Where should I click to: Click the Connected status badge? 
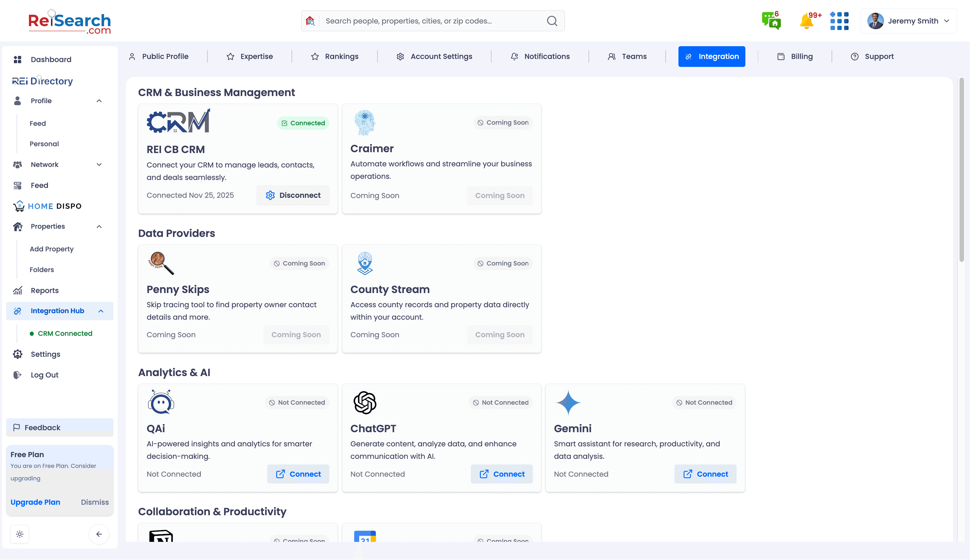(x=303, y=123)
